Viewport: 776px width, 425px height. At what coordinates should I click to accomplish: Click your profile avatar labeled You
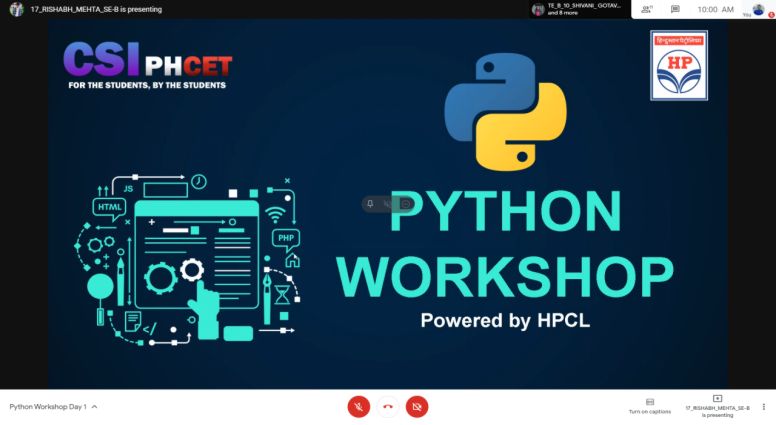pos(758,9)
